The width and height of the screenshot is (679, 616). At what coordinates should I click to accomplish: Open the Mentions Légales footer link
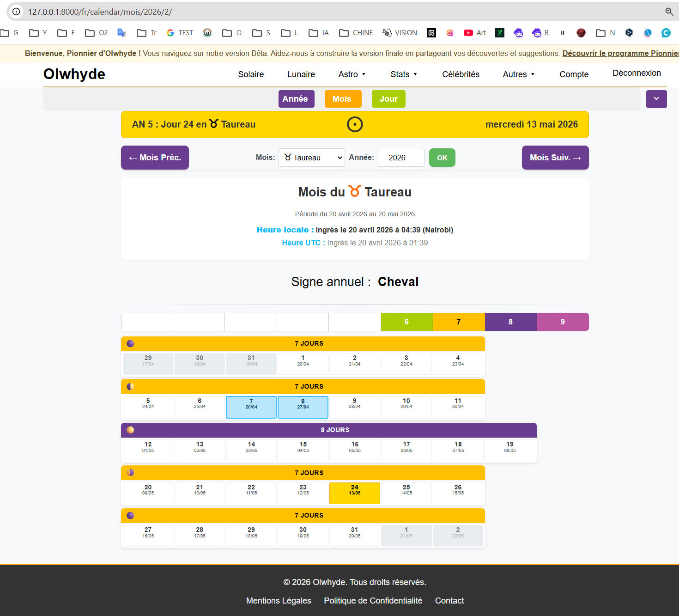click(279, 601)
